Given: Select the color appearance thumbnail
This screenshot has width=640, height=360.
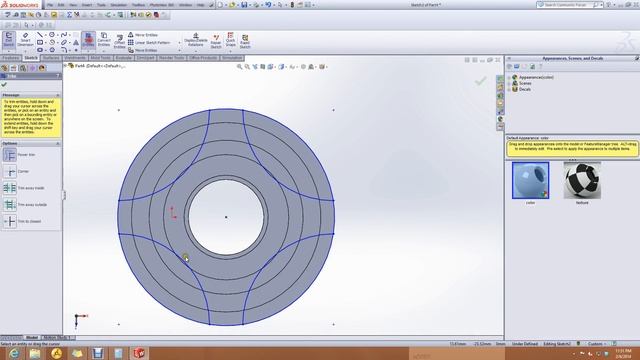Looking at the screenshot, I should 530,180.
